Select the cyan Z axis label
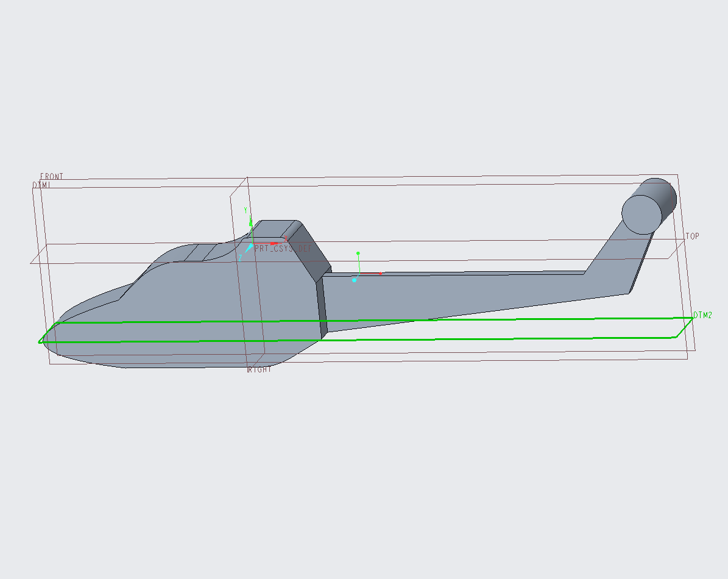728x579 pixels. click(x=240, y=257)
